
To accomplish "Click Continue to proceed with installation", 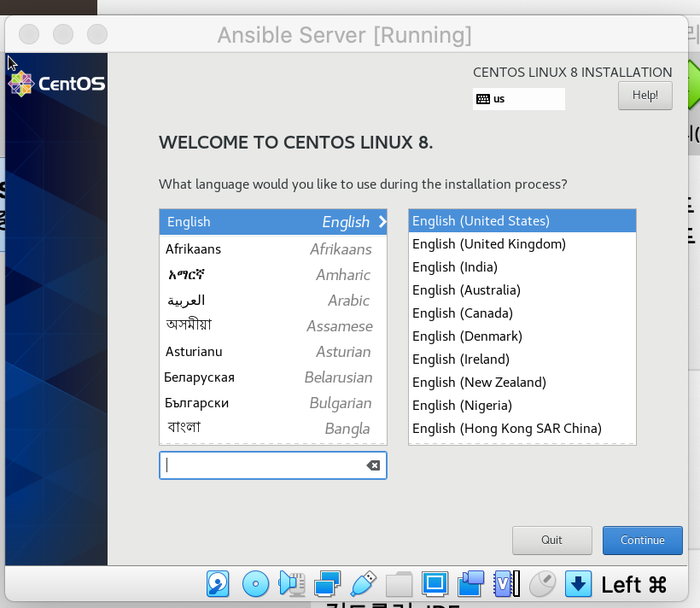I will pyautogui.click(x=643, y=540).
